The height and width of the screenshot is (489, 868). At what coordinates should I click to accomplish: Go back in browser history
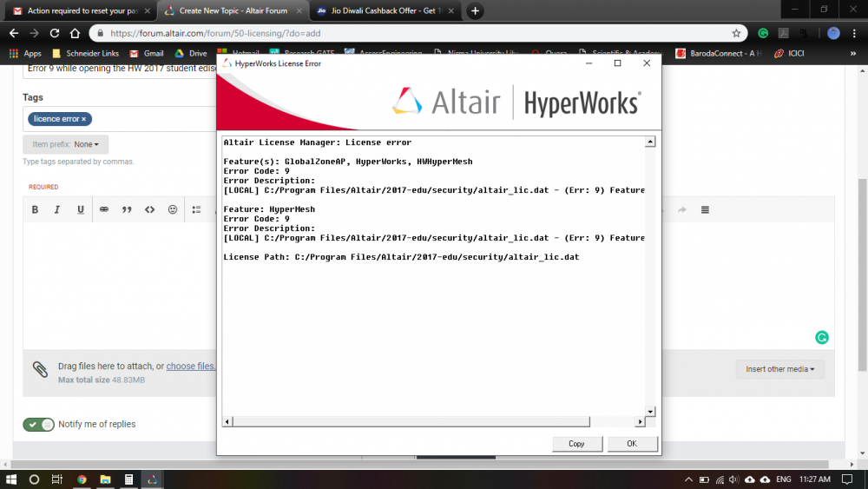[14, 33]
